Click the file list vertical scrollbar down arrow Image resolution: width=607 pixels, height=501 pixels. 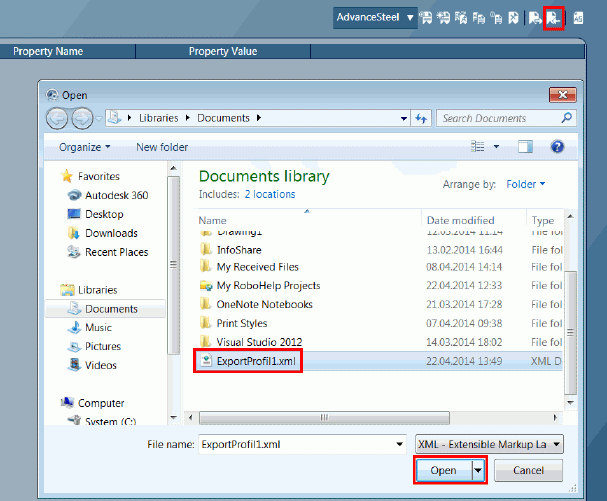(570, 403)
